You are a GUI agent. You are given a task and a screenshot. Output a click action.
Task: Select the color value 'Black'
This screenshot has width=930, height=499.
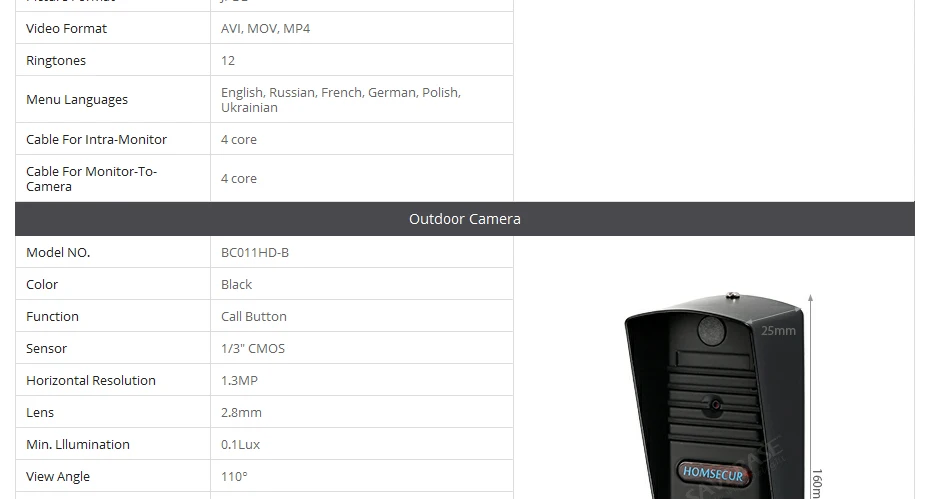pyautogui.click(x=236, y=285)
